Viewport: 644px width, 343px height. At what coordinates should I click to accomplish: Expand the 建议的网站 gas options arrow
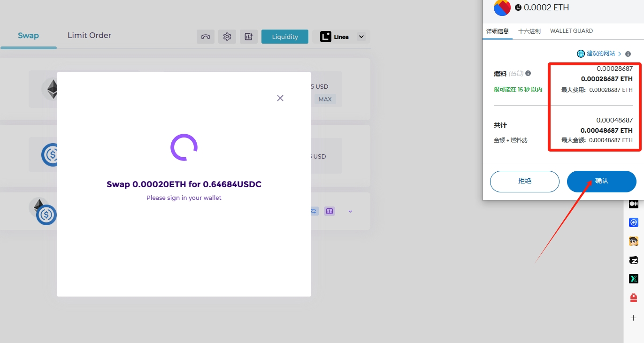point(620,54)
